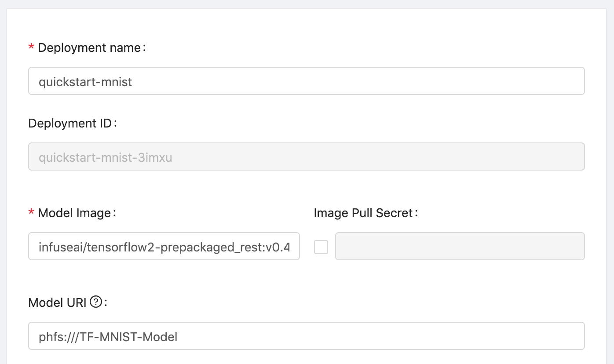This screenshot has height=364, width=614.
Task: Click the "Deployment name" label text
Action: [x=89, y=47]
